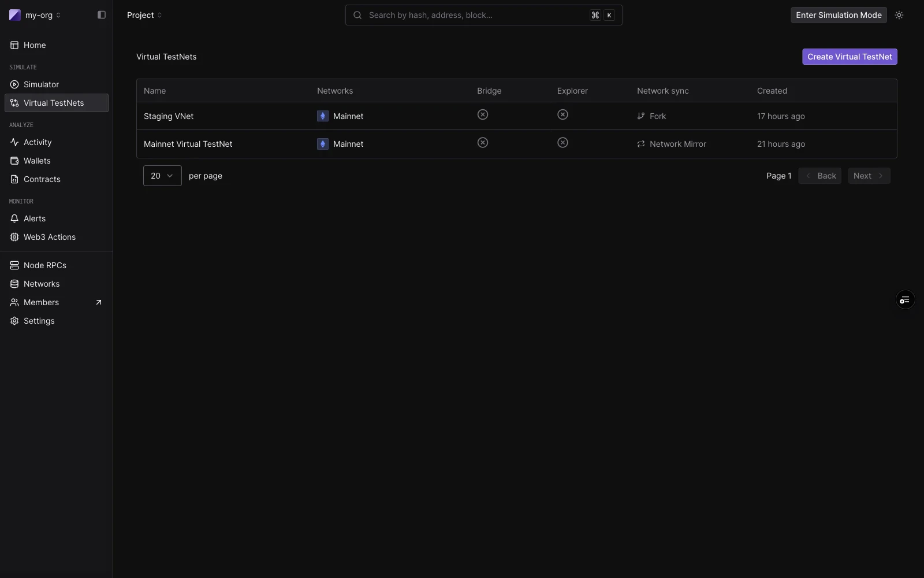Click Ethereum icon in Staging VNet row

(x=323, y=116)
